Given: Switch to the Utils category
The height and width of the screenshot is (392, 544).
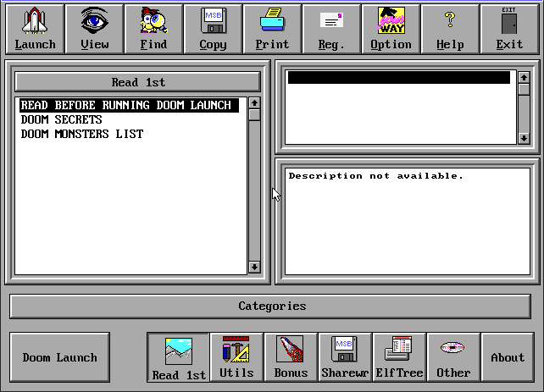Looking at the screenshot, I should (x=236, y=357).
